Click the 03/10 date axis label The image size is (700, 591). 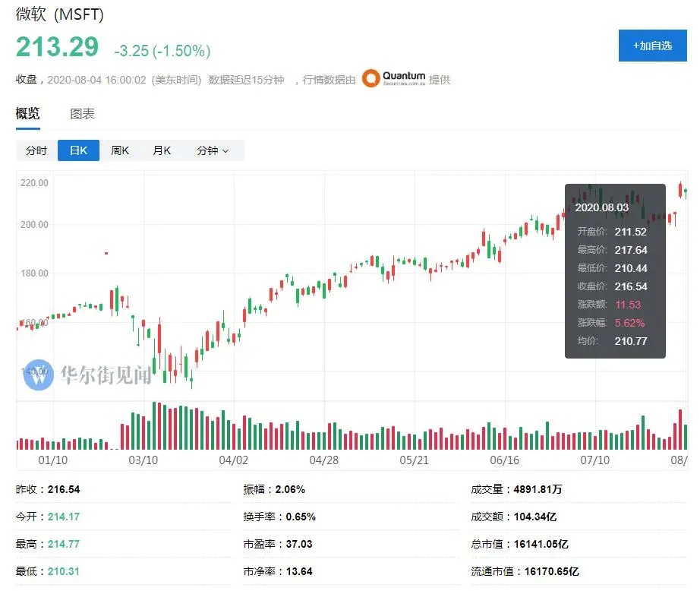[x=143, y=460]
